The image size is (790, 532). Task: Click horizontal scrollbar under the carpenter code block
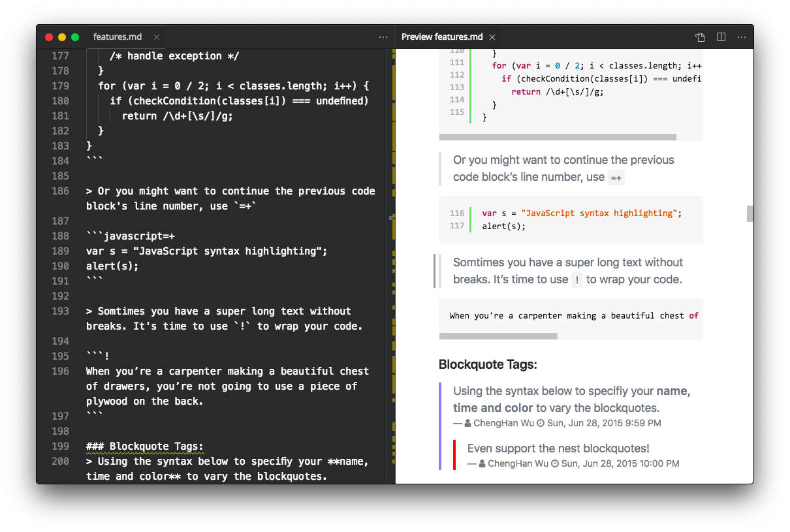pyautogui.click(x=498, y=336)
